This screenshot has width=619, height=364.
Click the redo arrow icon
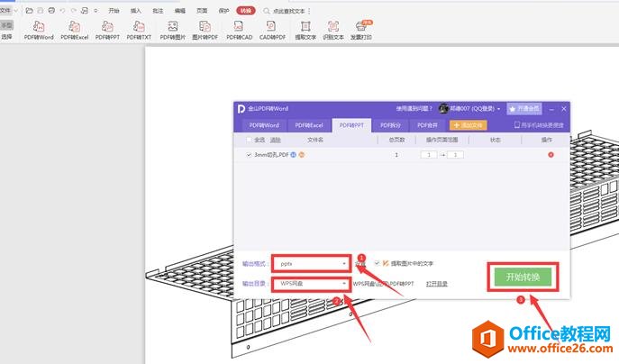click(73, 11)
